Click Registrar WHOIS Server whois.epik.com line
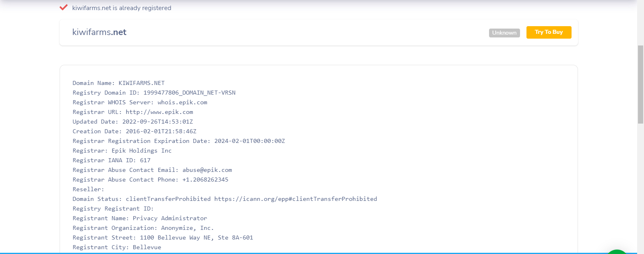Image resolution: width=644 pixels, height=254 pixels. pyautogui.click(x=140, y=102)
